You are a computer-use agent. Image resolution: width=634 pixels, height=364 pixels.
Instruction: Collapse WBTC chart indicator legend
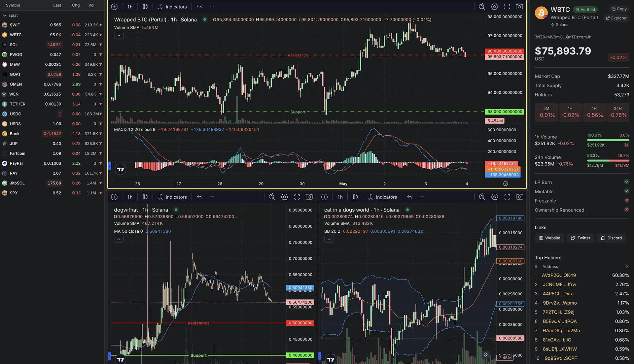119,35
